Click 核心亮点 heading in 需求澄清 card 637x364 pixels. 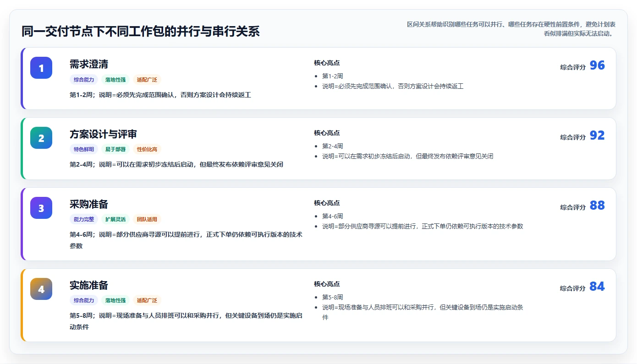(x=327, y=63)
